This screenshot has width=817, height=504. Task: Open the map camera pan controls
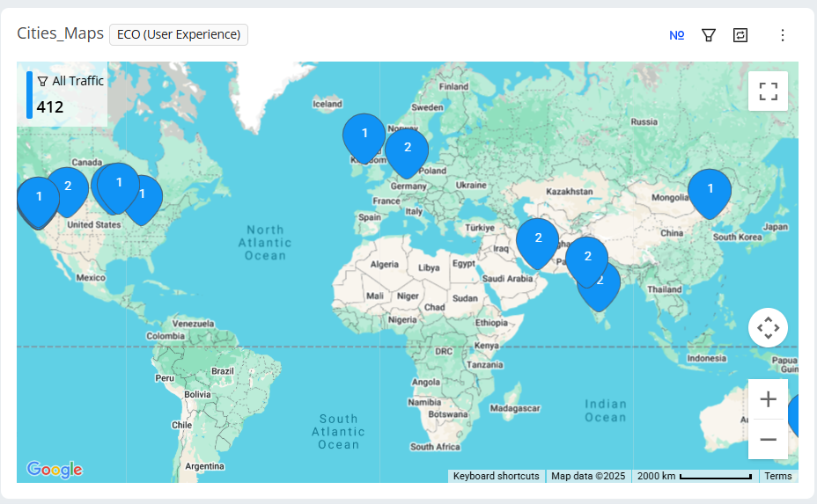pyautogui.click(x=768, y=328)
